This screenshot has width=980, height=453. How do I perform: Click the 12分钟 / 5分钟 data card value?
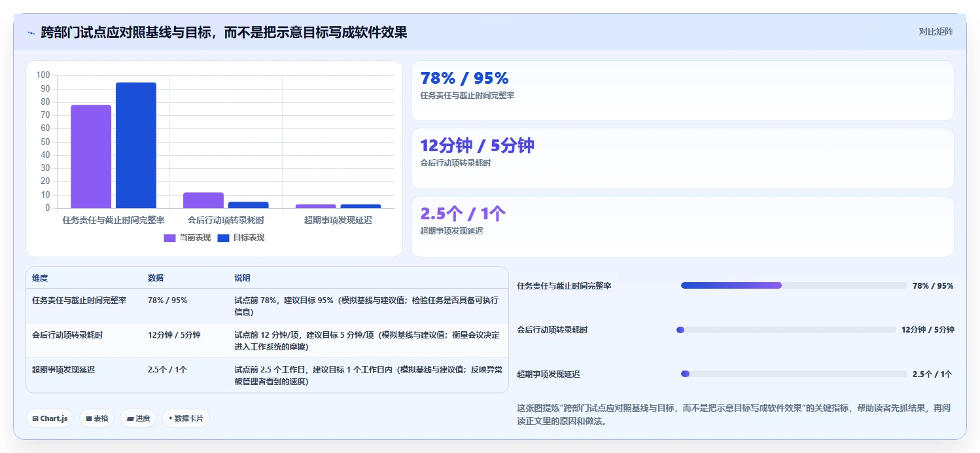click(x=477, y=145)
